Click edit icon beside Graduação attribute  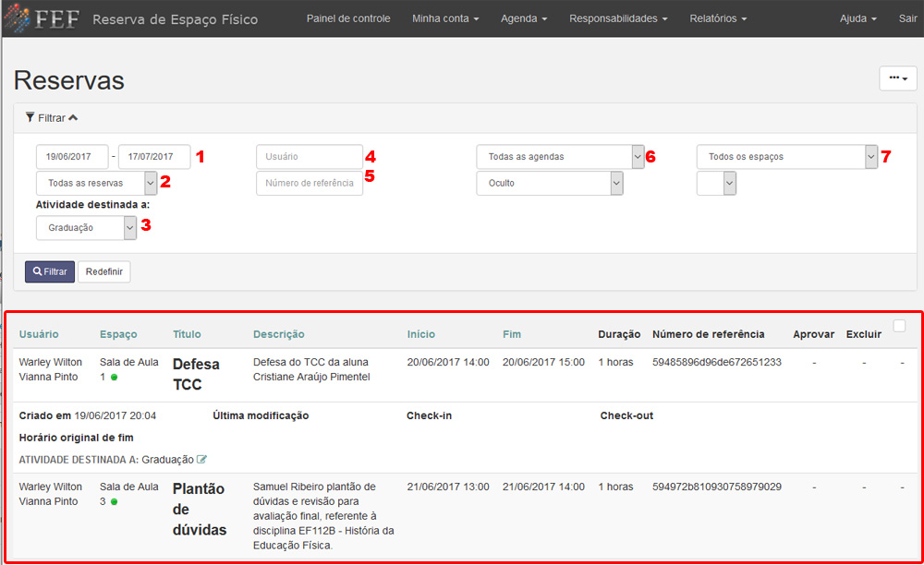click(201, 459)
